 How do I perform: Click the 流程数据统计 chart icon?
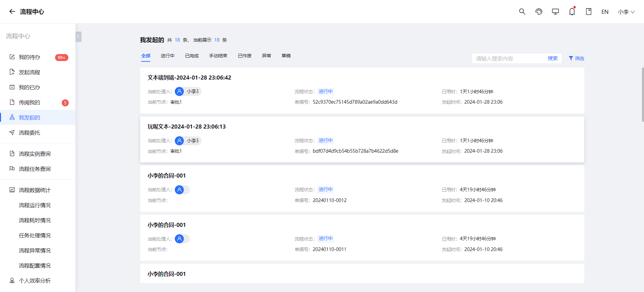[12, 190]
